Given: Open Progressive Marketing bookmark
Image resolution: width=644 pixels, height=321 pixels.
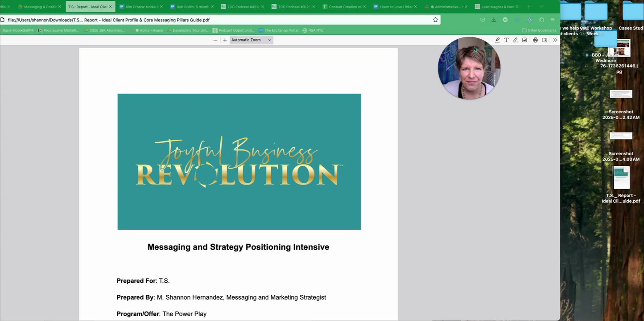Looking at the screenshot, I should [x=58, y=30].
